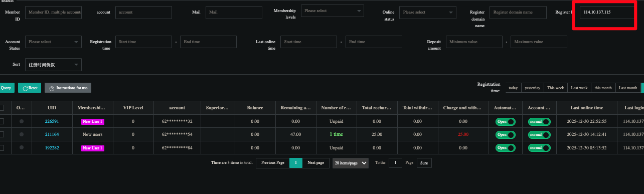The width and height of the screenshot is (644, 194).
Task: Click online status dot for UID 192282
Action: click(21, 148)
